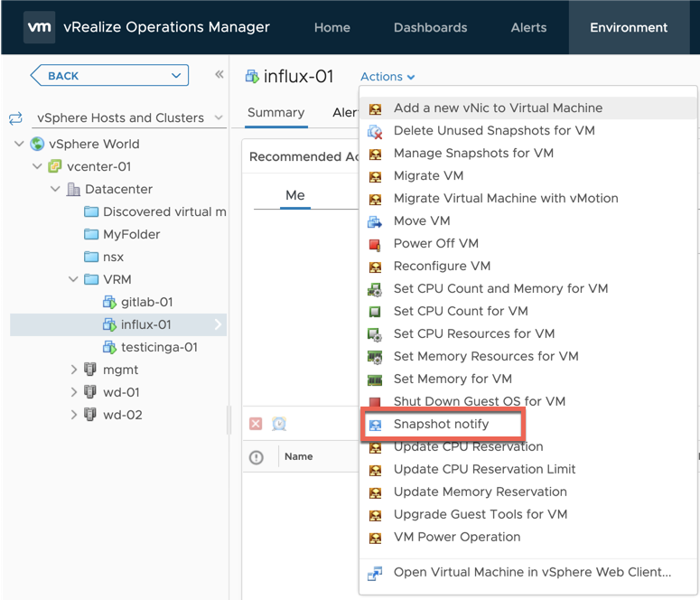700x600 pixels.
Task: Click the influx-01 title VM icon
Action: (x=252, y=77)
